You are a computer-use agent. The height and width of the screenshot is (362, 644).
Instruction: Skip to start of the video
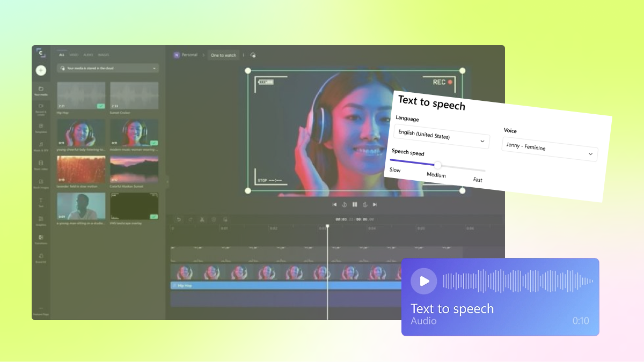[334, 204]
